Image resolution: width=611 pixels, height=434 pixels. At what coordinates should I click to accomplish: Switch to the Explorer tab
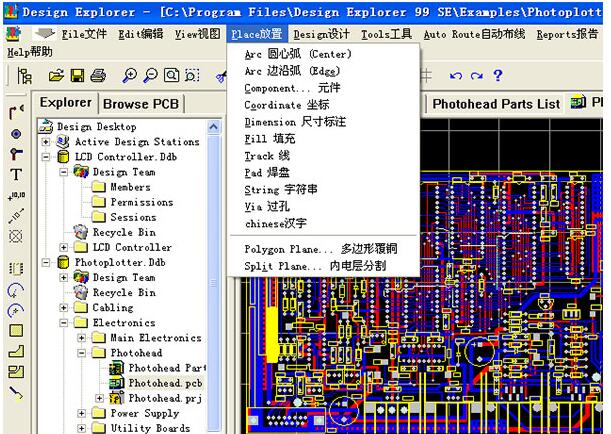65,103
